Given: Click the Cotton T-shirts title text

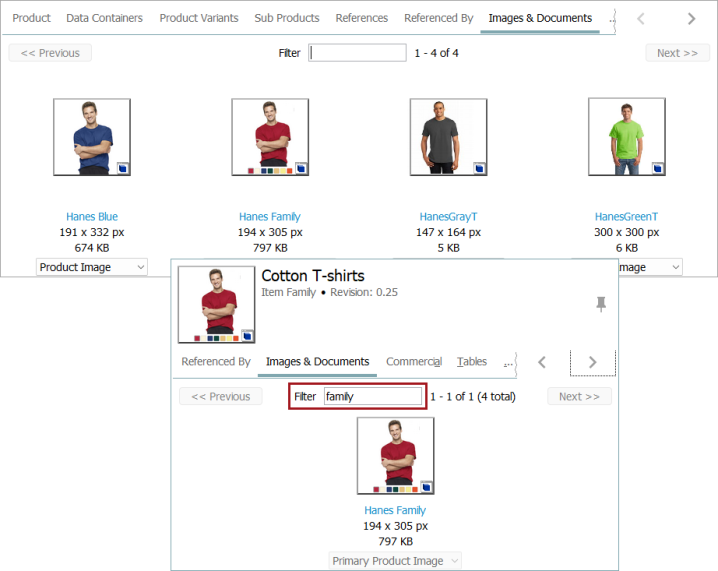Looking at the screenshot, I should pyautogui.click(x=313, y=276).
